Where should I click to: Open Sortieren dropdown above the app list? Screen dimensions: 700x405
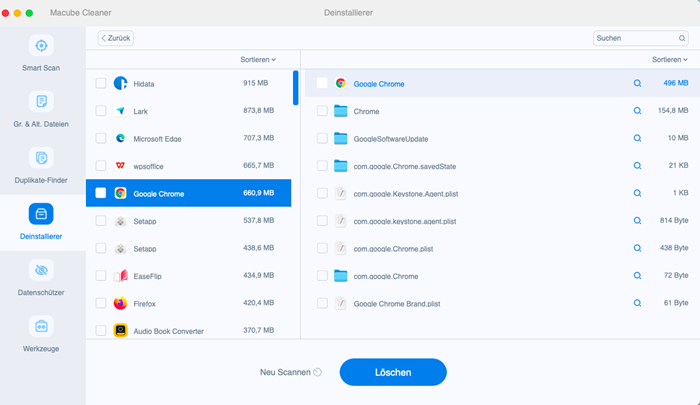point(258,59)
